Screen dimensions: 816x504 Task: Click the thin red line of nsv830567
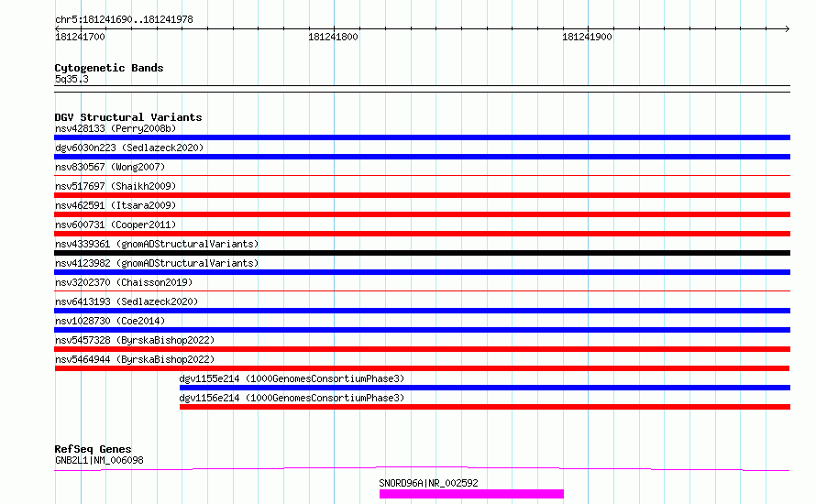(422, 176)
